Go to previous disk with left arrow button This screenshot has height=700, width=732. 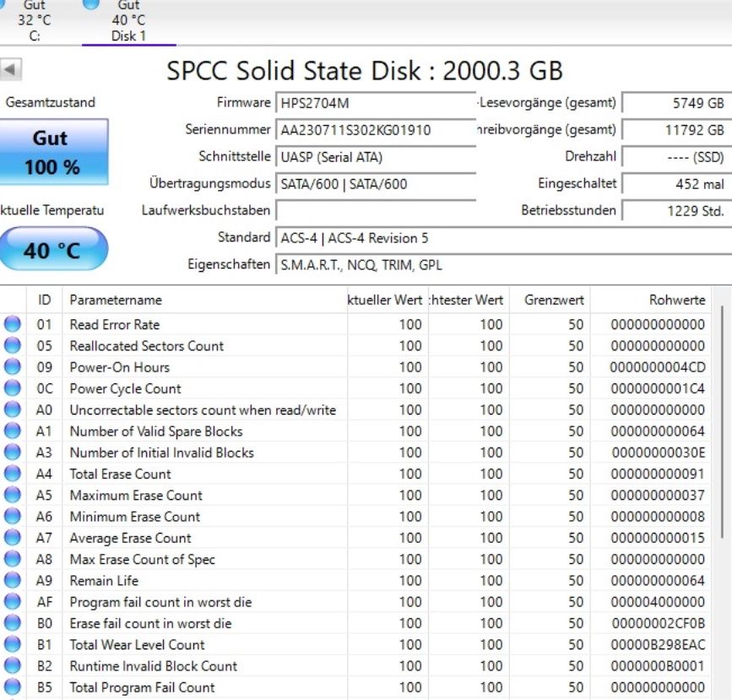(x=11, y=70)
